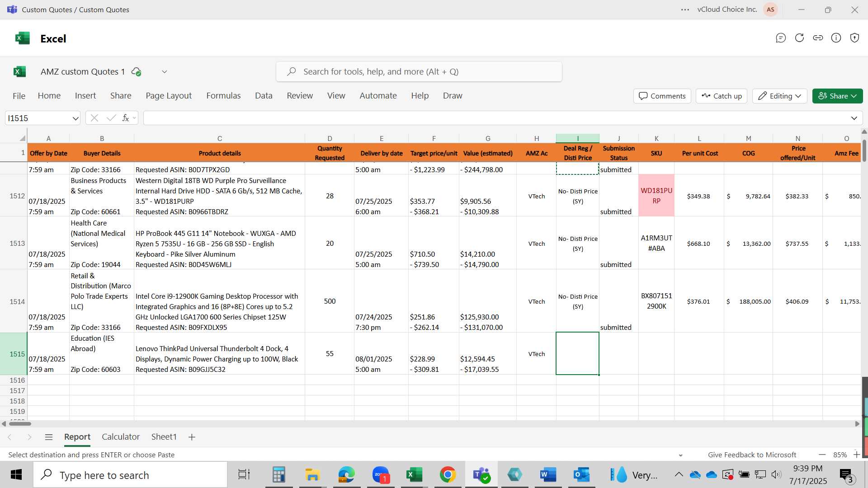Image resolution: width=868 pixels, height=488 pixels.
Task: Switch to the Calculator sheet tab
Action: pyautogui.click(x=121, y=437)
